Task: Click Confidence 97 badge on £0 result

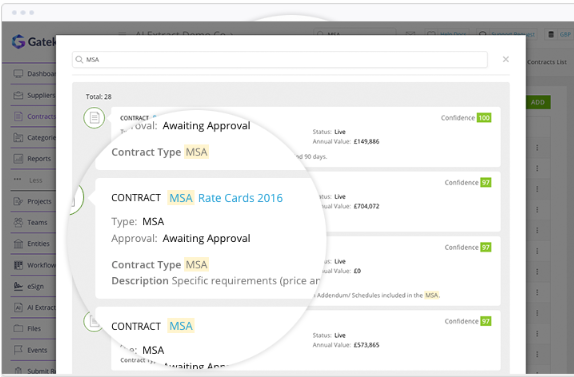Action: (x=485, y=247)
